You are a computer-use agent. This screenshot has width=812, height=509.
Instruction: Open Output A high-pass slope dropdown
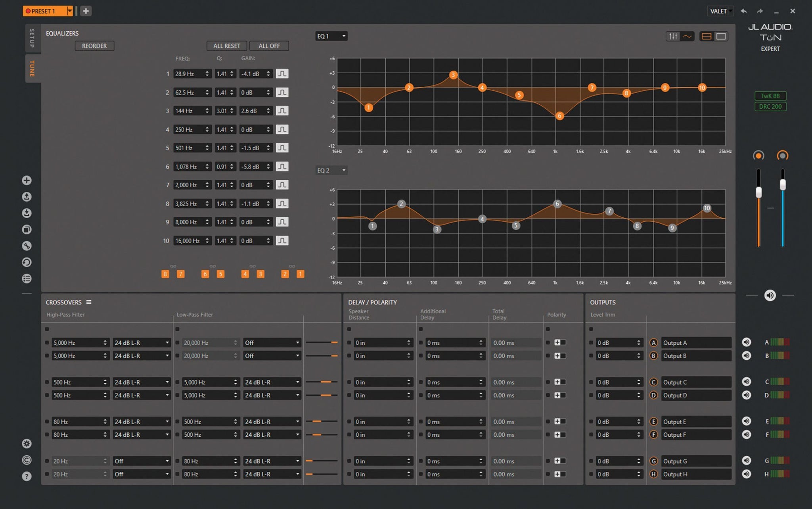142,343
